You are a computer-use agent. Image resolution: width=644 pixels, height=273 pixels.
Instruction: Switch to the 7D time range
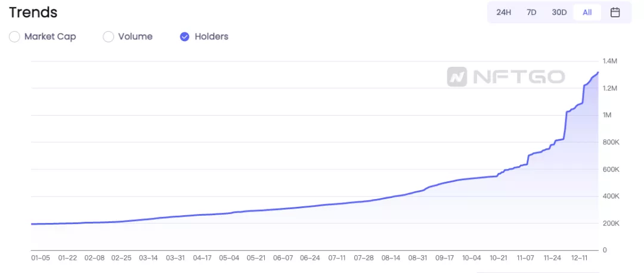coord(531,13)
